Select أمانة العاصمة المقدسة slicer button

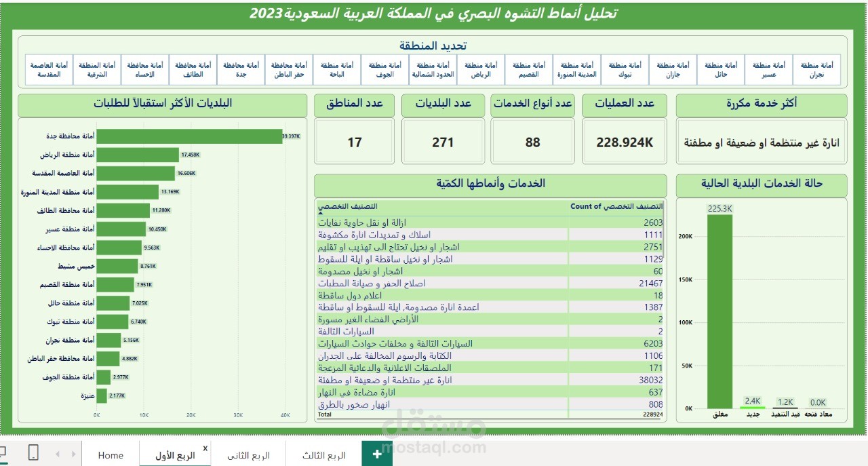(x=50, y=70)
